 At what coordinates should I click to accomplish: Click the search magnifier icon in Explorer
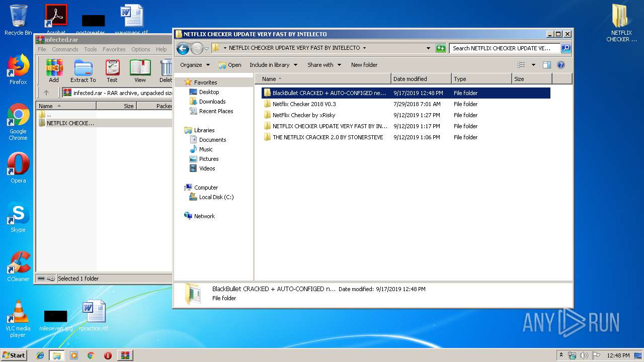566,48
